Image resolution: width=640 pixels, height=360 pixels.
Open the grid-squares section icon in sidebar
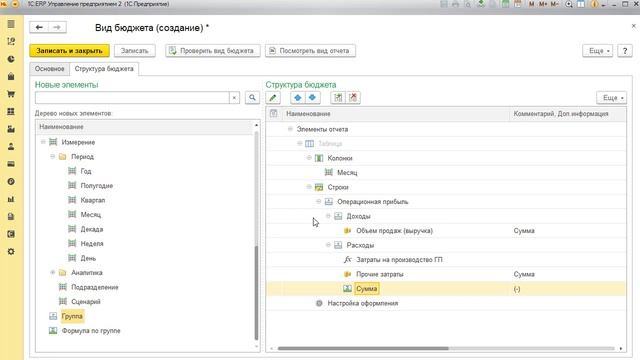[x=11, y=111]
